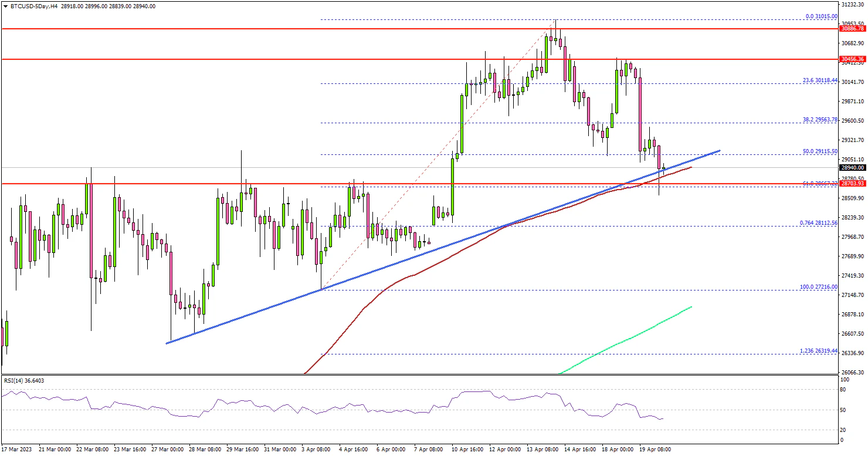Screen dimensions: 868x456
Task: Select the red 30886.78 price label
Action: point(852,28)
